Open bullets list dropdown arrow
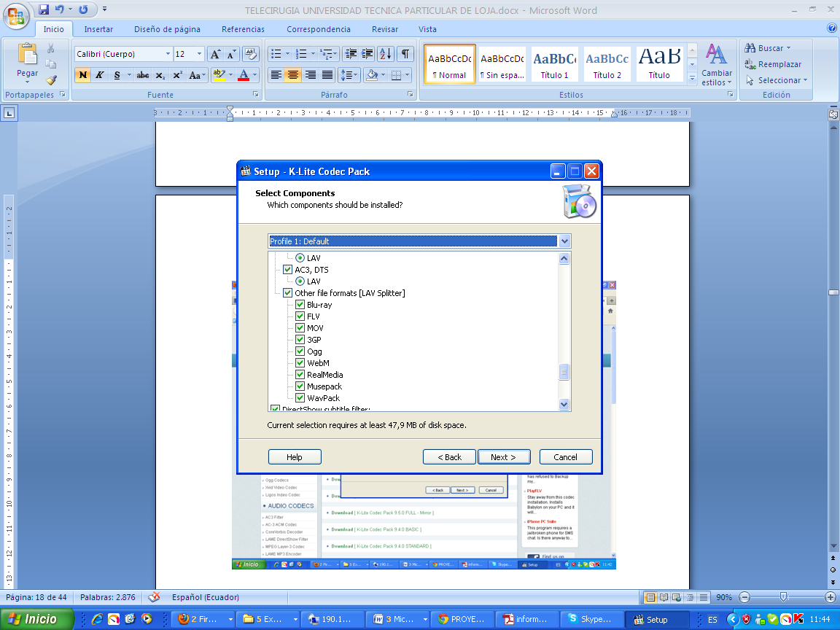Viewport: 840px width, 630px height. coord(287,53)
